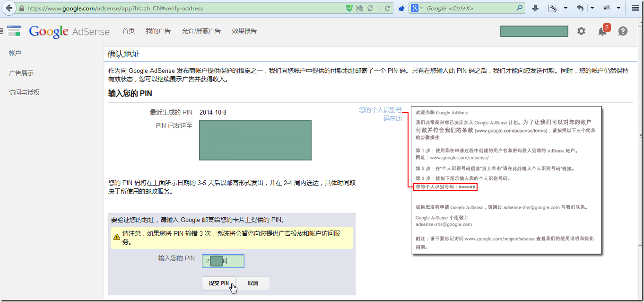Go back with the browser back arrow
This screenshot has height=302, width=644.
tap(9, 8)
